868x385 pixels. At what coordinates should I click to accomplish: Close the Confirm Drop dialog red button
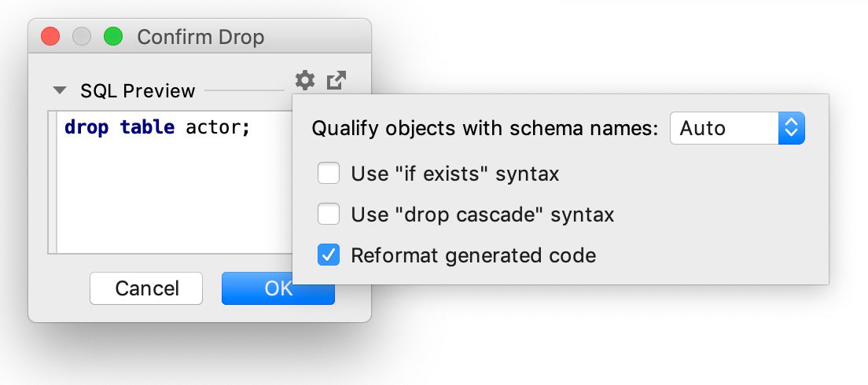click(50, 37)
